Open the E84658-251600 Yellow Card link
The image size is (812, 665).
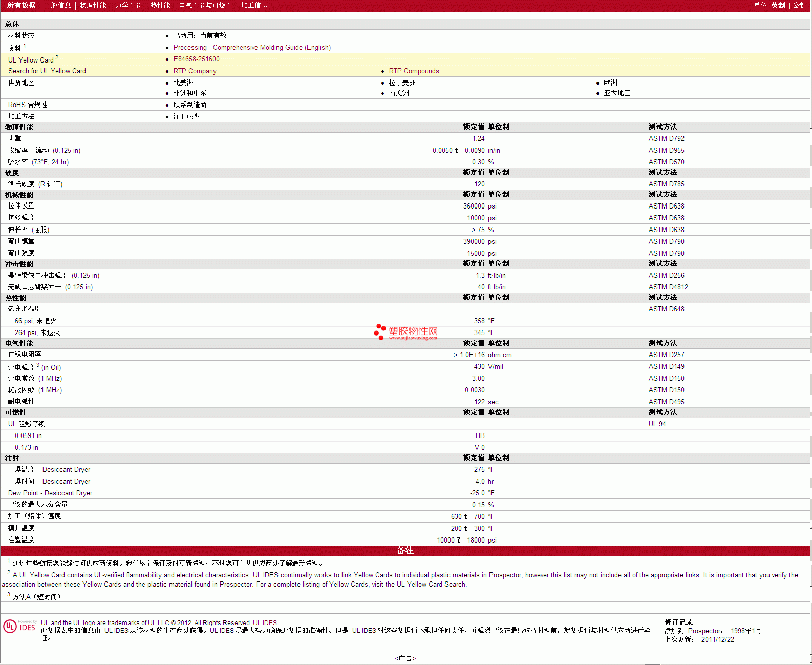coord(196,59)
